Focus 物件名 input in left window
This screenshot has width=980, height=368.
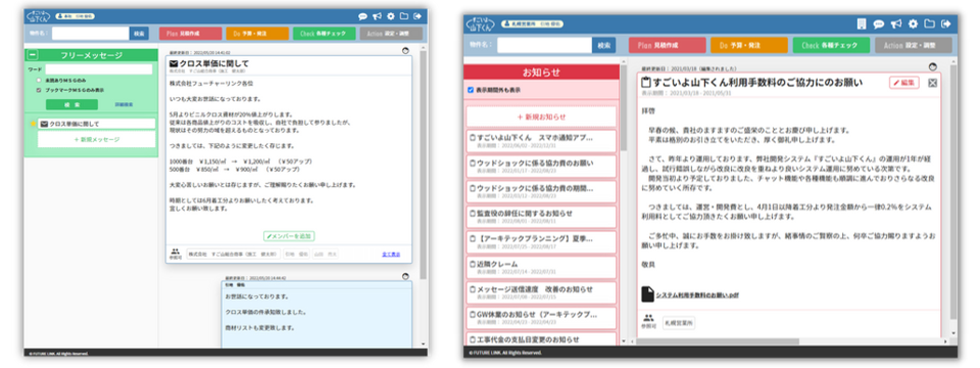pyautogui.click(x=90, y=34)
